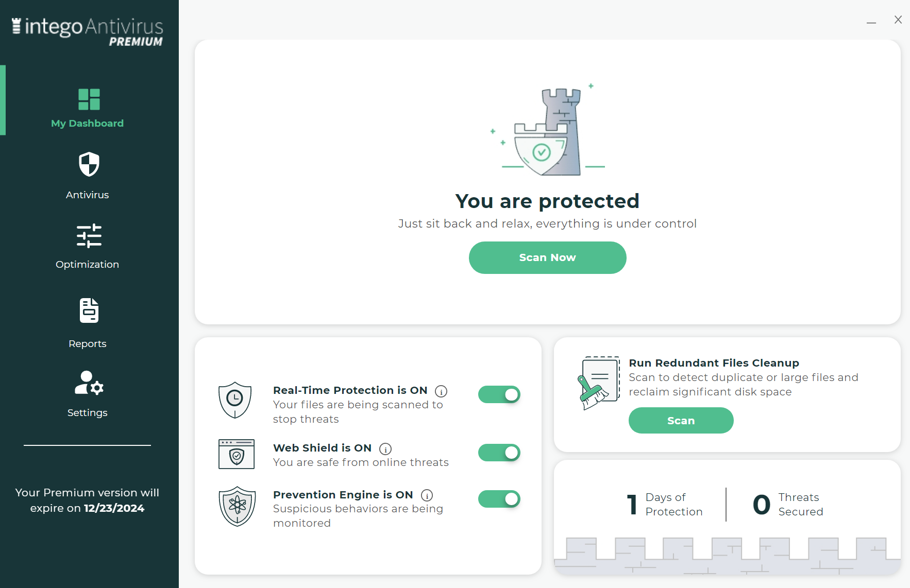Click the Redundant Files Cleanup broom icon
Image resolution: width=910 pixels, height=588 pixels.
(598, 383)
